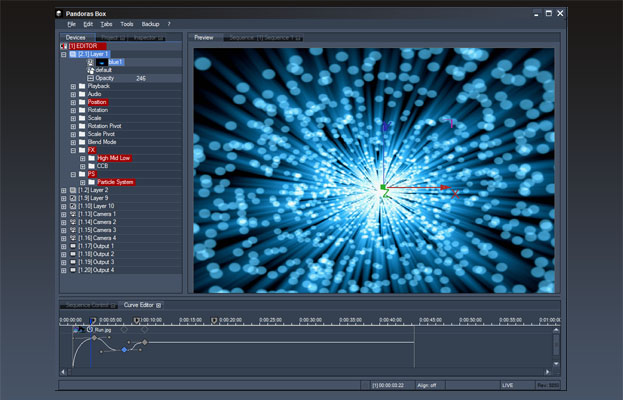Click the green center pivot handle in preview
623x400 pixels.
(383, 187)
